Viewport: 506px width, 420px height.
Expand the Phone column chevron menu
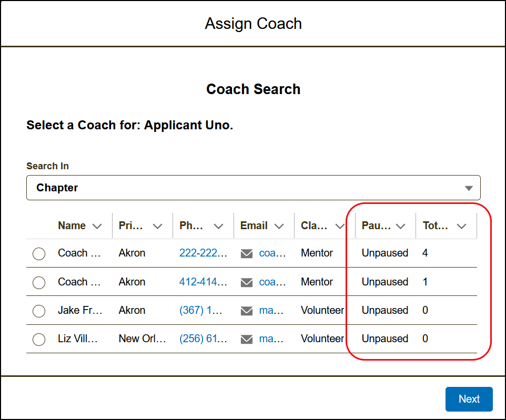point(218,226)
